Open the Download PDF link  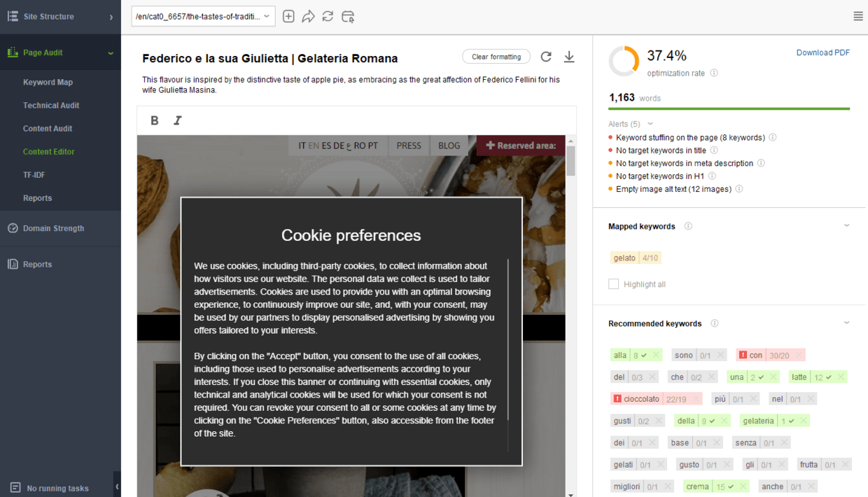823,52
